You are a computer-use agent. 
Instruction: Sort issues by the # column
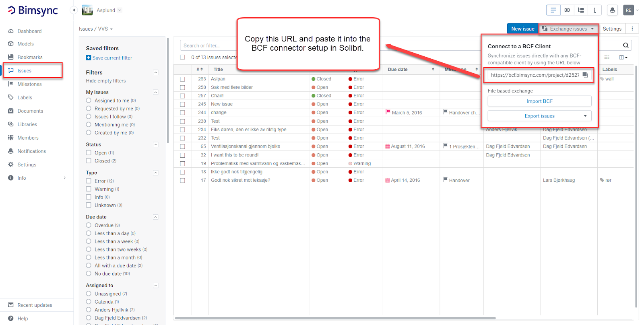point(199,70)
